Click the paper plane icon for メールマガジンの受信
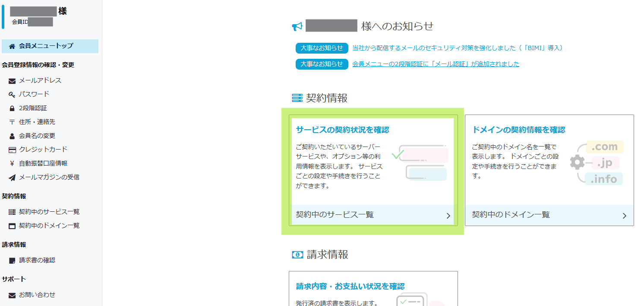 (12, 178)
